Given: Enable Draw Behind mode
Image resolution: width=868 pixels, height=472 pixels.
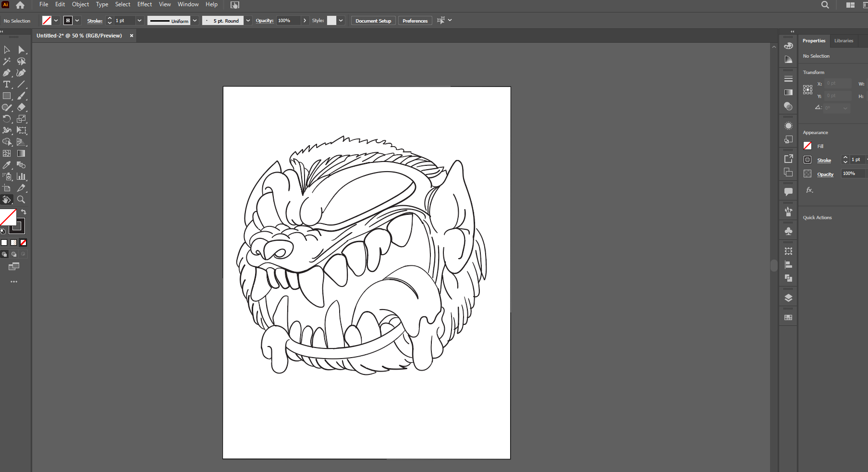Looking at the screenshot, I should coord(14,254).
